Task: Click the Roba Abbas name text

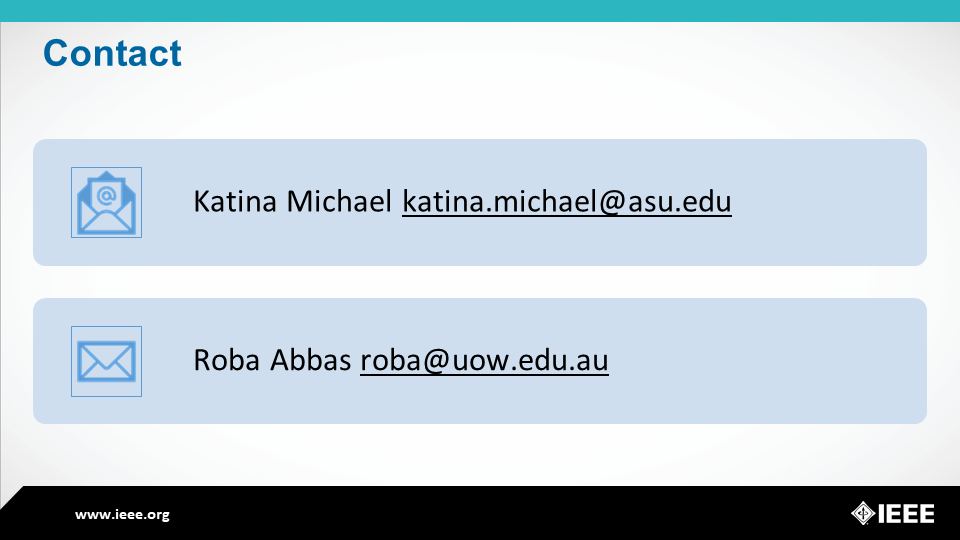Action: [272, 360]
